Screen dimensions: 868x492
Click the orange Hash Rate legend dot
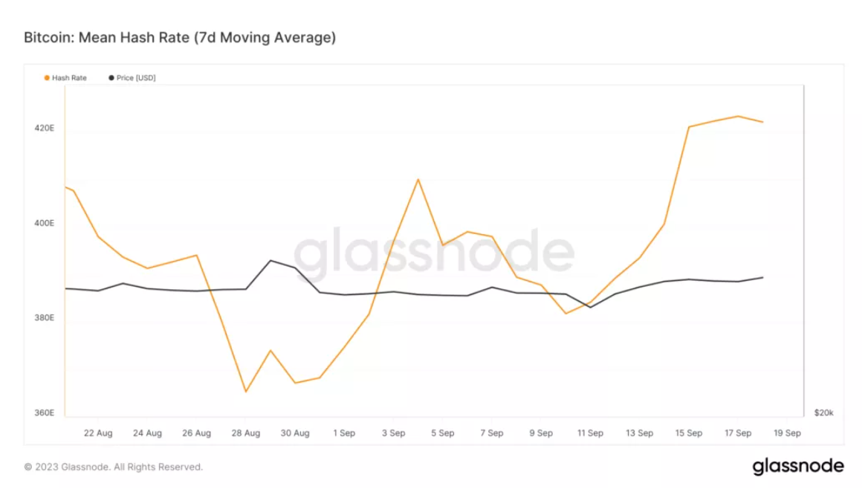pyautogui.click(x=48, y=78)
